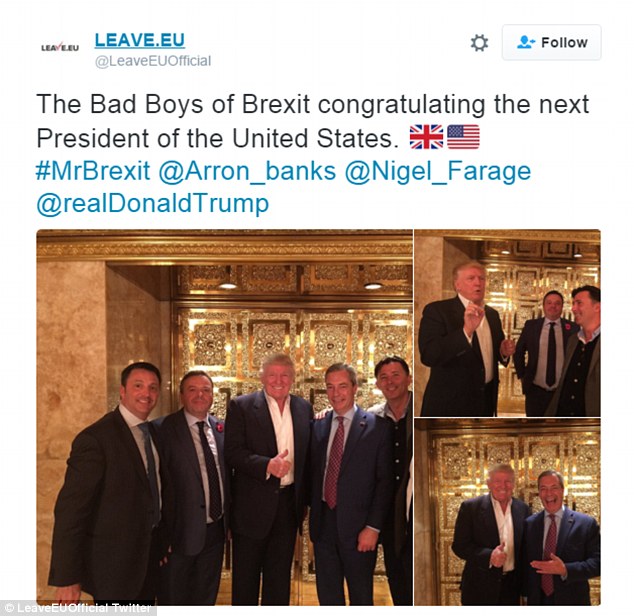634x616 pixels.
Task: Click the Union Jack flag emoji
Action: coord(426,137)
